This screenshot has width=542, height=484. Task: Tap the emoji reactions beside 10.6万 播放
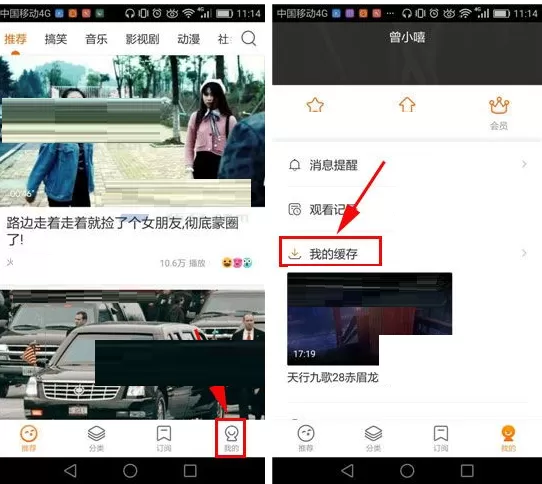click(237, 263)
